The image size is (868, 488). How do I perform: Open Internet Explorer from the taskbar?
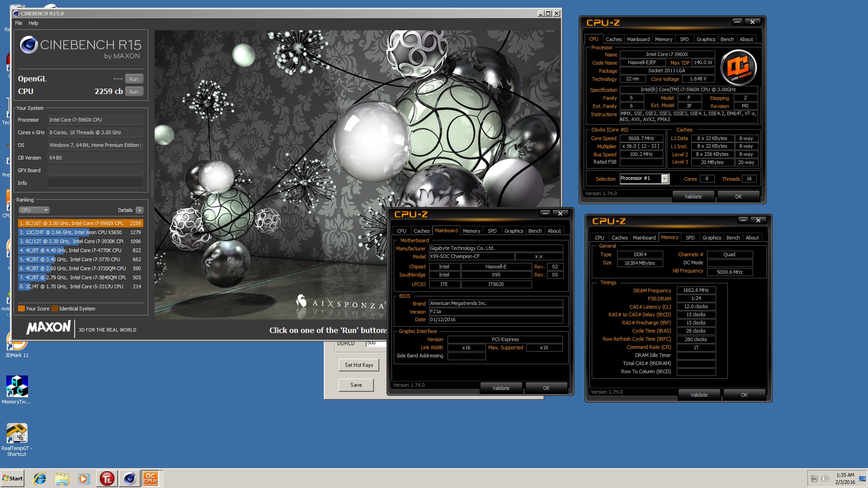point(40,479)
